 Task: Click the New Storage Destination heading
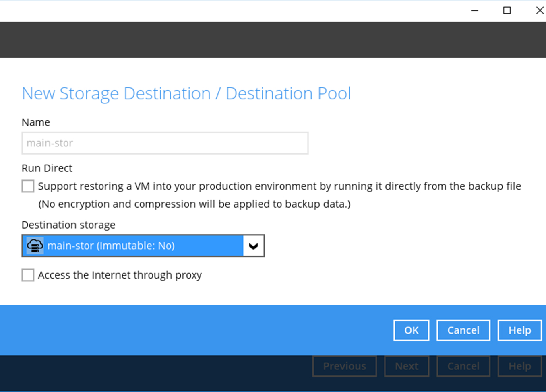186,93
